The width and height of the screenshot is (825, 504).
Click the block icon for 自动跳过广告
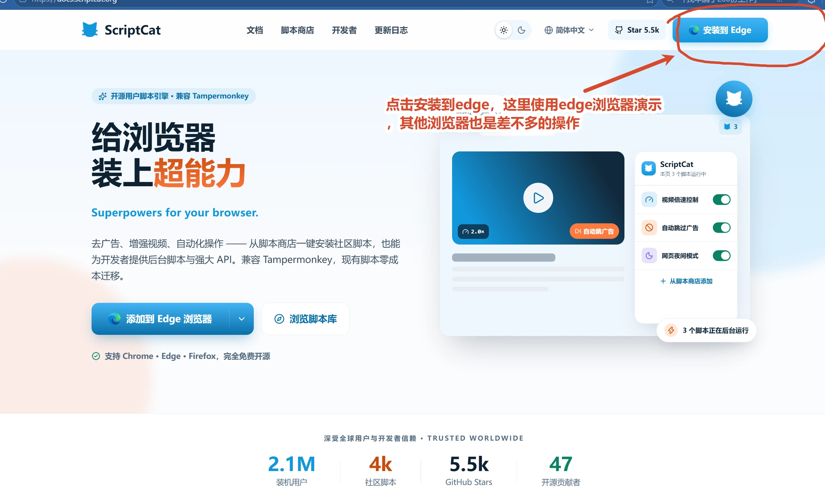(x=649, y=228)
